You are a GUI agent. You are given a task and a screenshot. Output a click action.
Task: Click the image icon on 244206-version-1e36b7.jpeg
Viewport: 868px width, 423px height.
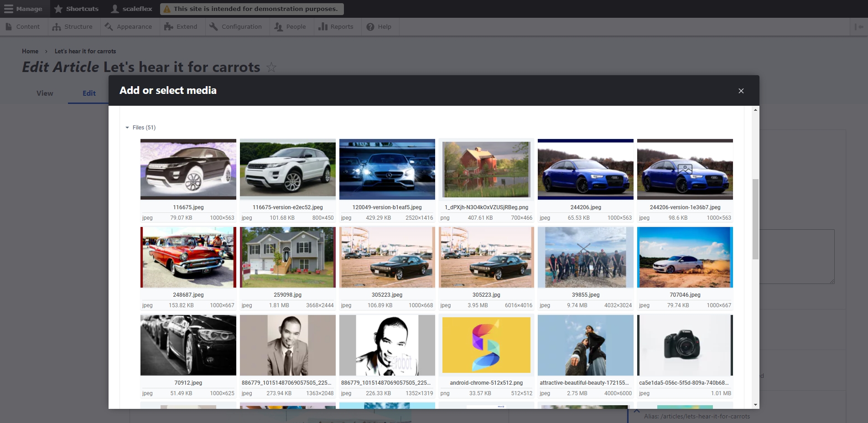(685, 169)
